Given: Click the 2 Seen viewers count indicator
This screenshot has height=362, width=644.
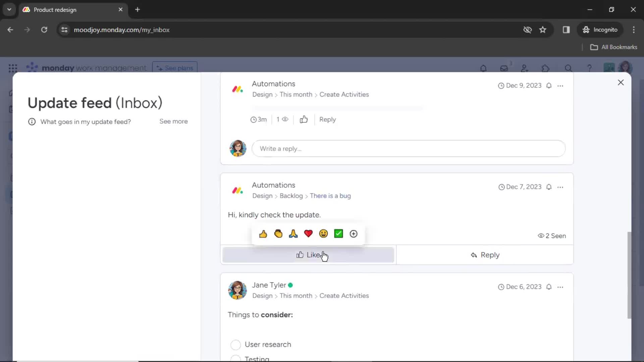Looking at the screenshot, I should pyautogui.click(x=551, y=236).
